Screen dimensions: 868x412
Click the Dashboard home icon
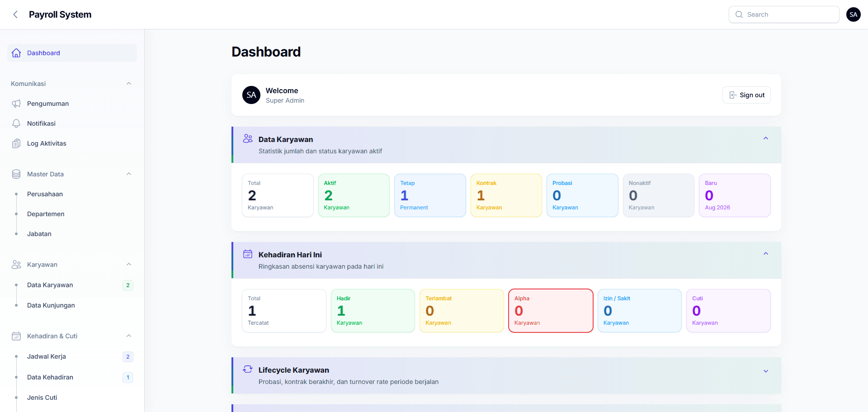tap(16, 53)
